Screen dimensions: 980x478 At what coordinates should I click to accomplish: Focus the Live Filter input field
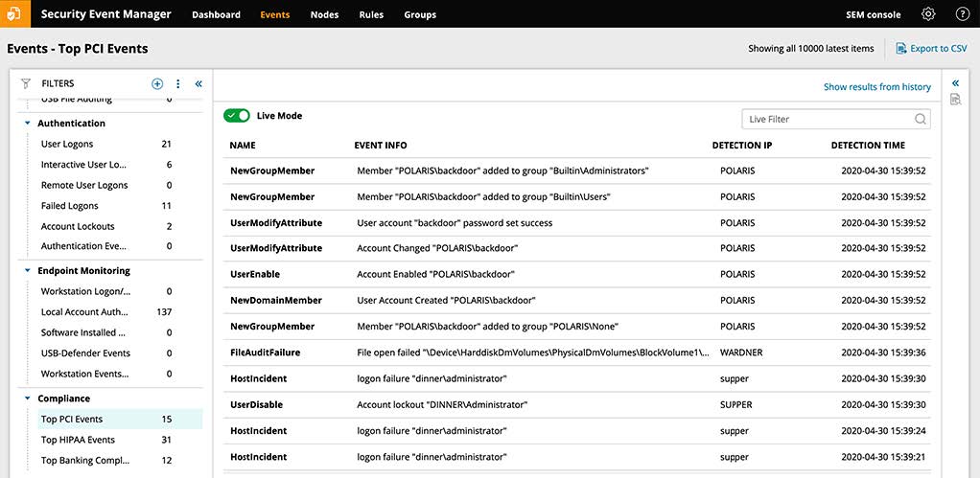835,119
